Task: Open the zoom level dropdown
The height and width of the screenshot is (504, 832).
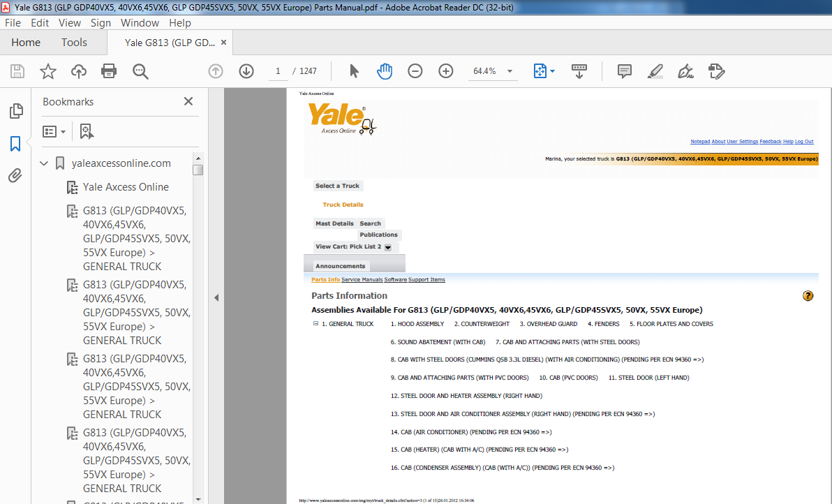Action: [x=510, y=71]
